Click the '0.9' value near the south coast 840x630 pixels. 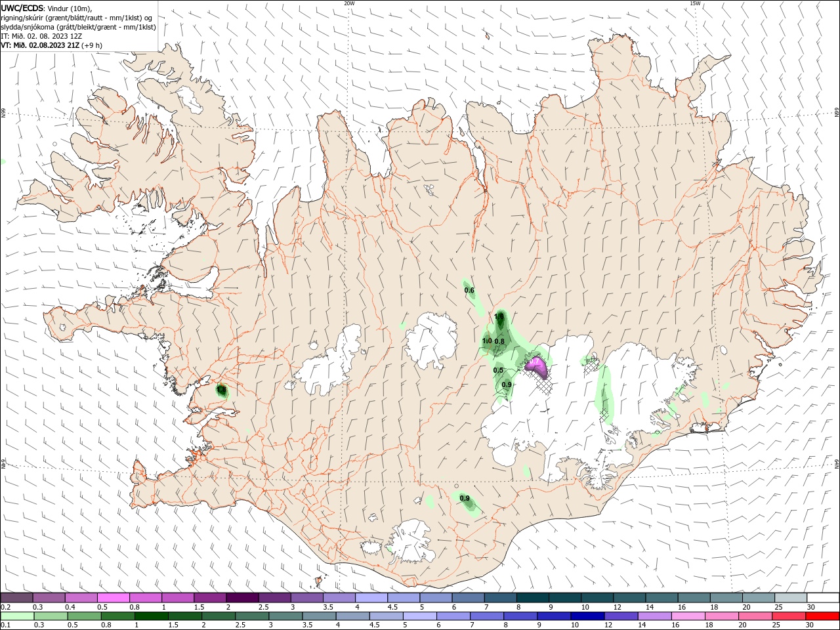click(x=465, y=499)
